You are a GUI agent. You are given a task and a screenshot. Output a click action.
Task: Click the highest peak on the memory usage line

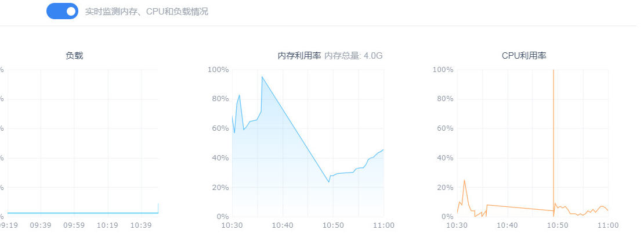(x=262, y=77)
